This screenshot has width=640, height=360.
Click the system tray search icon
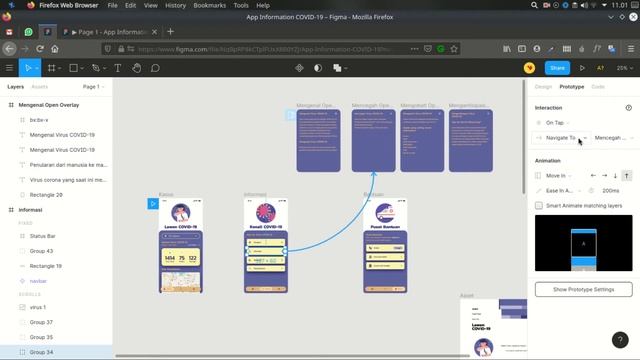point(534,5)
